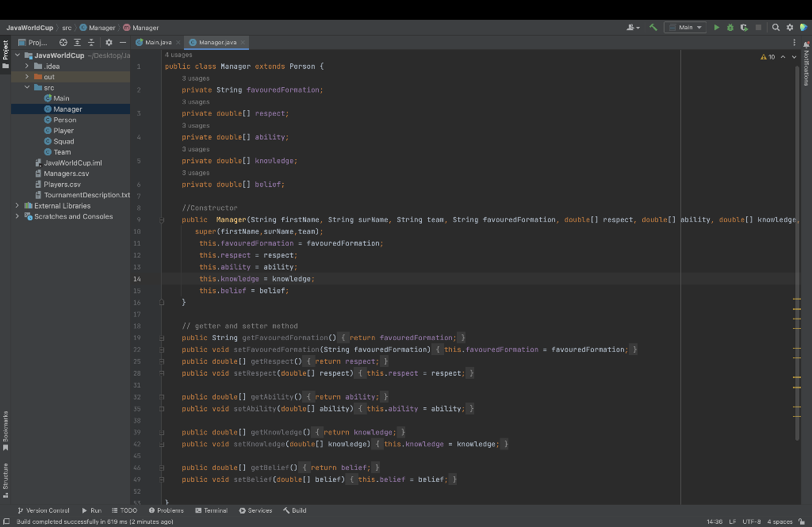
Task: Open the Proj... view selector dropdown
Action: coord(33,43)
